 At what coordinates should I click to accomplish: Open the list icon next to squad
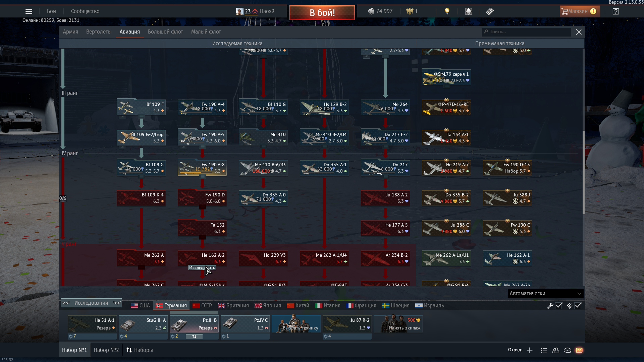[x=544, y=350]
